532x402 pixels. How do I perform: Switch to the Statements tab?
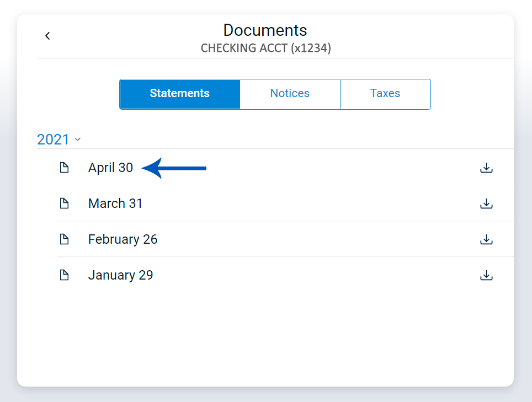(180, 94)
